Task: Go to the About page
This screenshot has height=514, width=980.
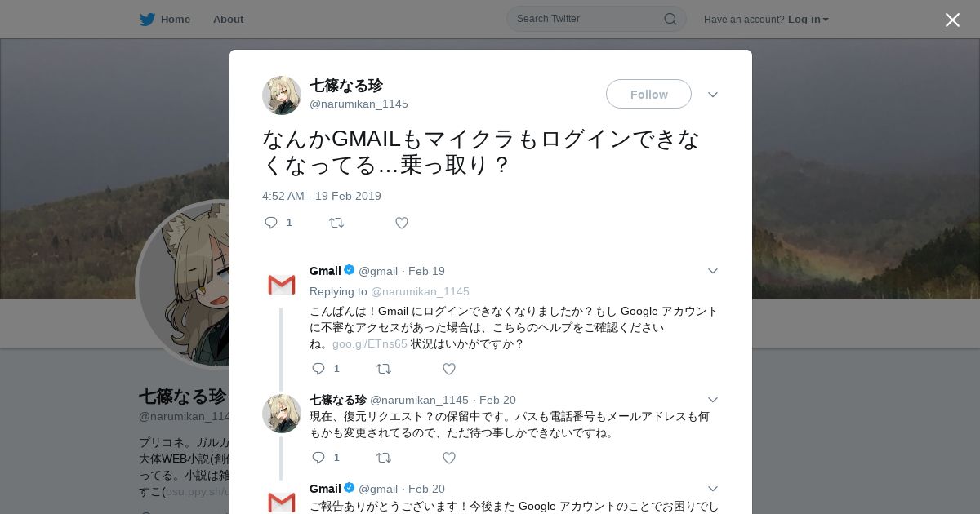Action: pyautogui.click(x=228, y=19)
